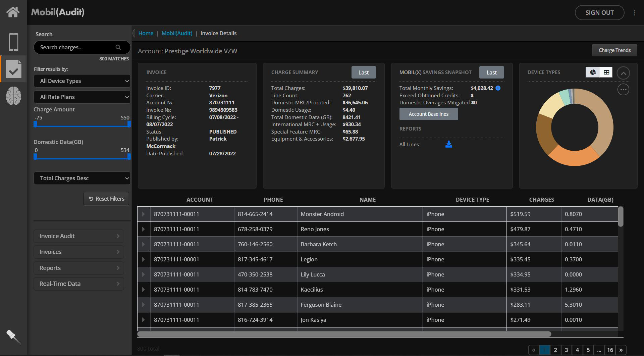Switch Device Types to table view
The height and width of the screenshot is (356, 644).
tap(606, 72)
